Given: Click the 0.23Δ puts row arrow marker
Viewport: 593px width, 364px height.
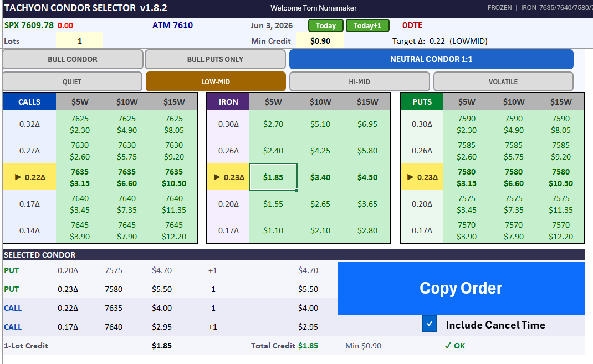Looking at the screenshot, I should (410, 177).
